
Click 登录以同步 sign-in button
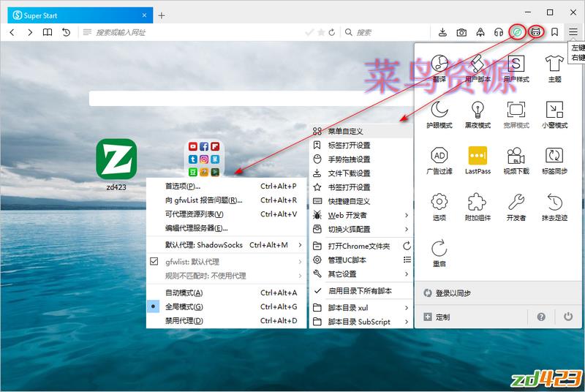click(498, 293)
